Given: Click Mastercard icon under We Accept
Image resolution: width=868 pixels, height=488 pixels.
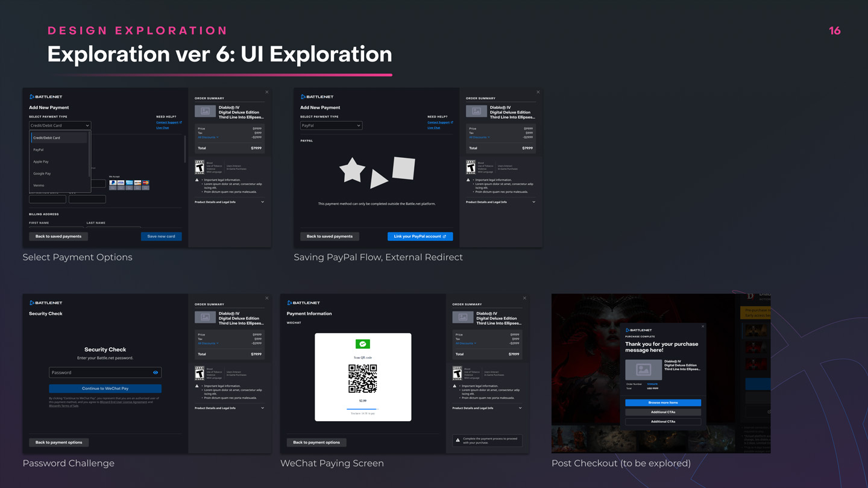Looking at the screenshot, I should click(x=145, y=183).
